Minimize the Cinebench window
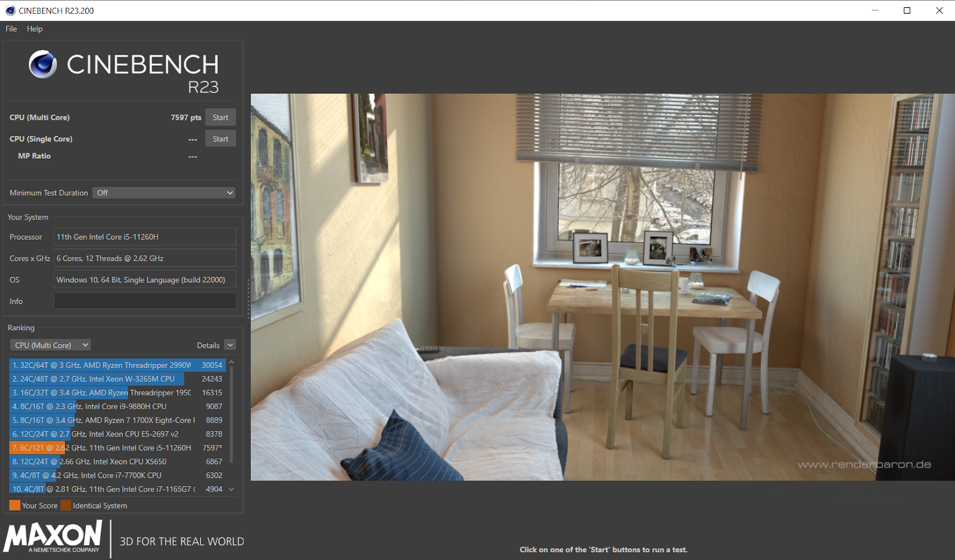 pos(875,10)
